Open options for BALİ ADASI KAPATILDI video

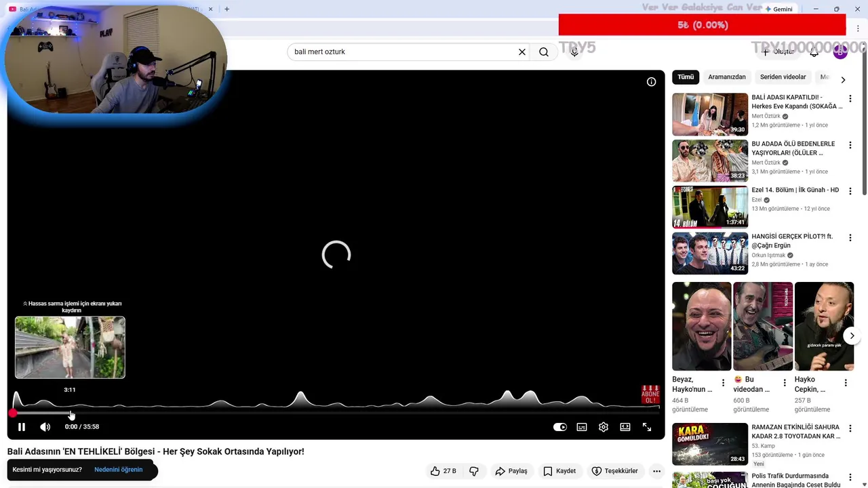coord(850,99)
